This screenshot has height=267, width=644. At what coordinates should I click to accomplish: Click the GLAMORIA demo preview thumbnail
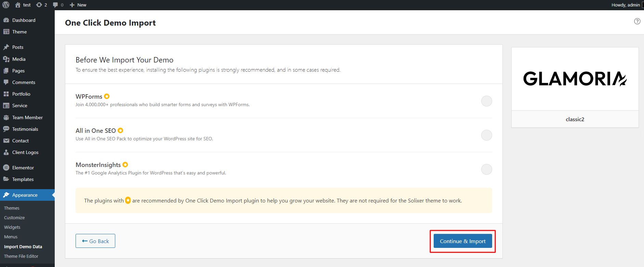pyautogui.click(x=575, y=79)
